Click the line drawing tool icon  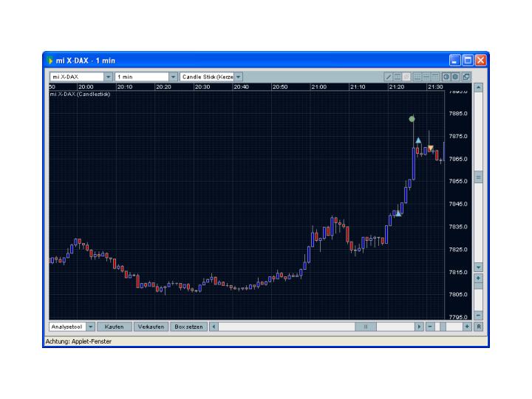(389, 77)
